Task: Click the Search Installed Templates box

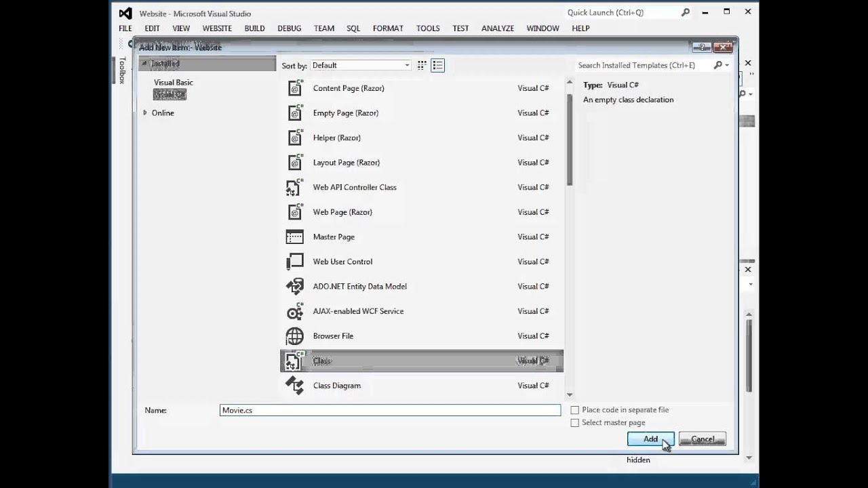Action: (643, 65)
